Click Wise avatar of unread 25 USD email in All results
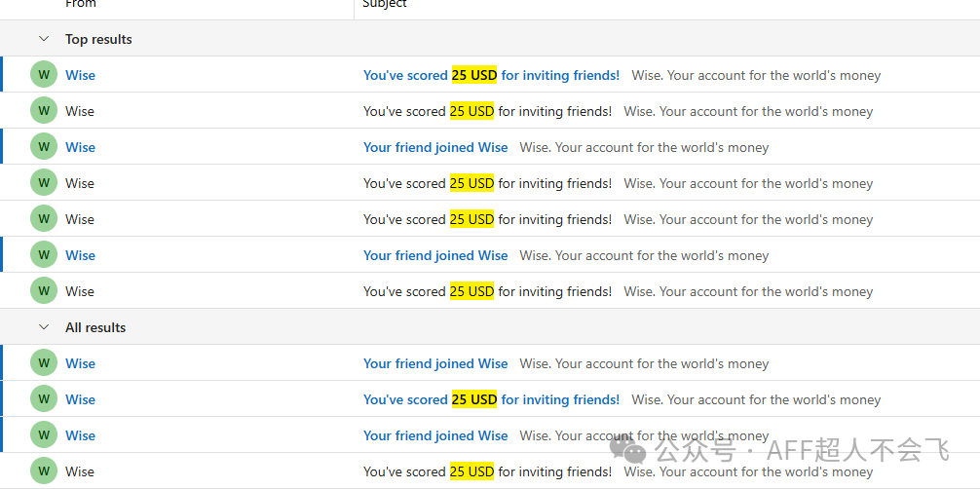The image size is (980, 489). pyautogui.click(x=44, y=399)
